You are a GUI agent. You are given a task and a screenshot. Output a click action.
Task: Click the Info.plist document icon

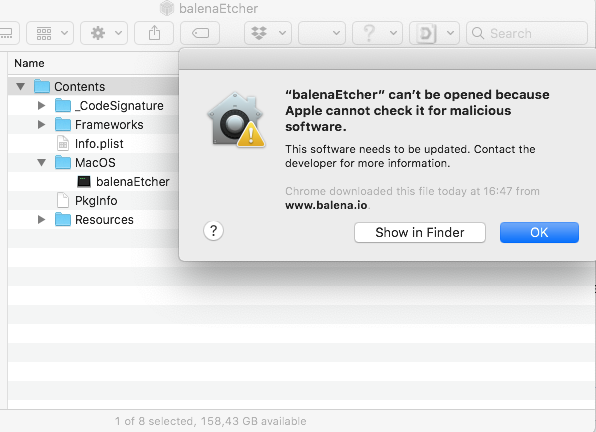coord(63,143)
